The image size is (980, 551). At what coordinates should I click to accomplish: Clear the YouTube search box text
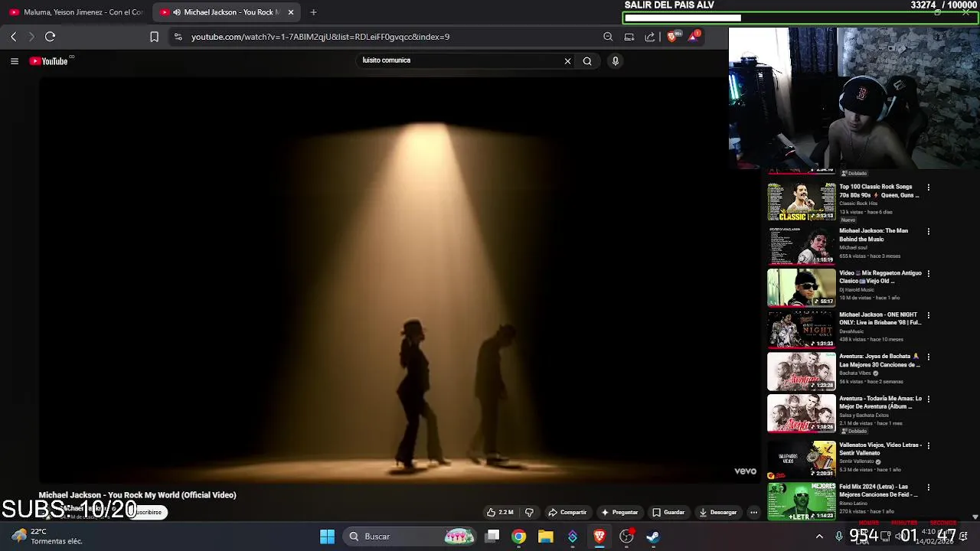pos(567,61)
